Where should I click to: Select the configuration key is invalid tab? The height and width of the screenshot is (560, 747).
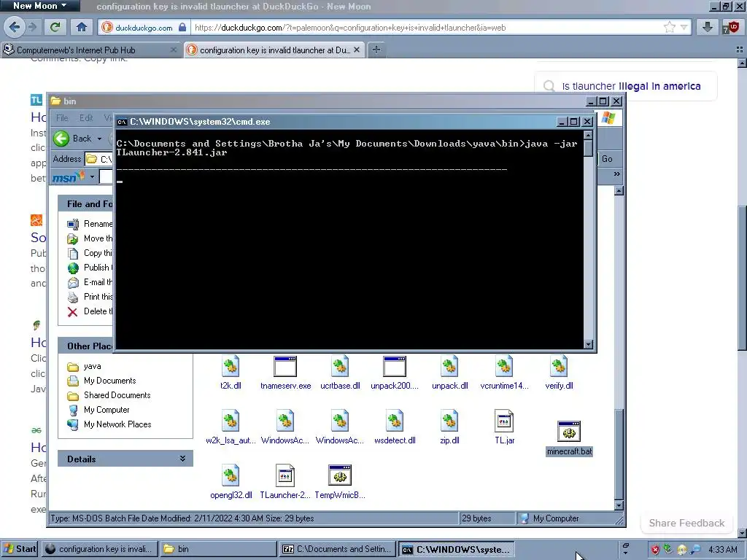274,50
